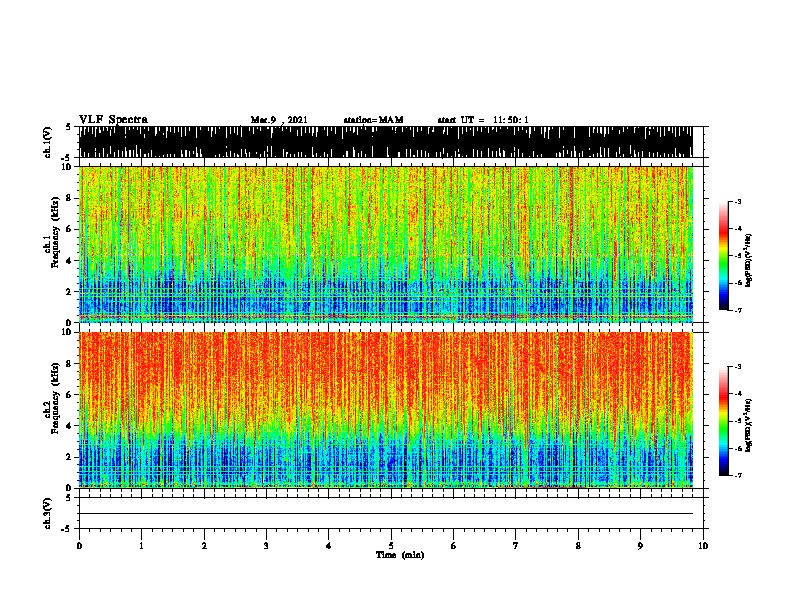Click the 10 kHz tick on ch.1 spectrogram
The image size is (792, 612).
(68, 167)
